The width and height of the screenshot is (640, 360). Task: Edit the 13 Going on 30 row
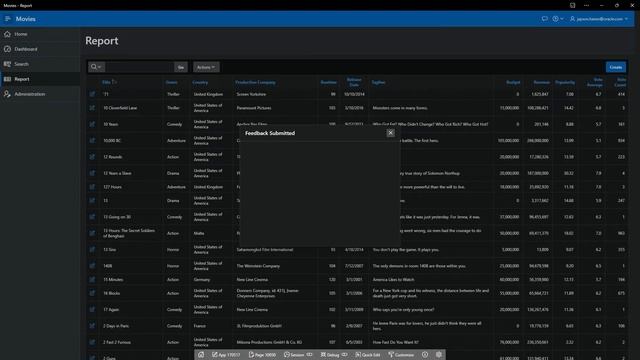click(x=92, y=217)
